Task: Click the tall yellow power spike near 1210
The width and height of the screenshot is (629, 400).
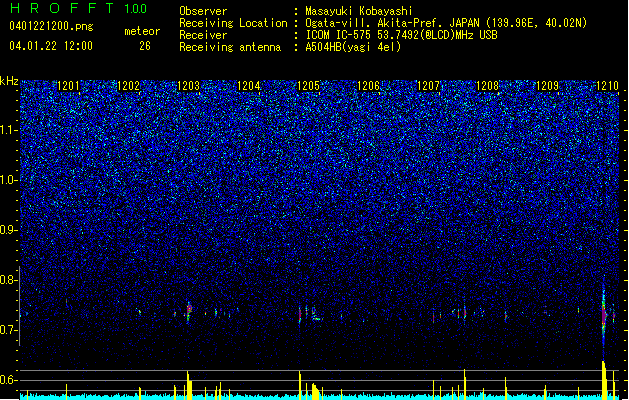Action: [x=604, y=380]
